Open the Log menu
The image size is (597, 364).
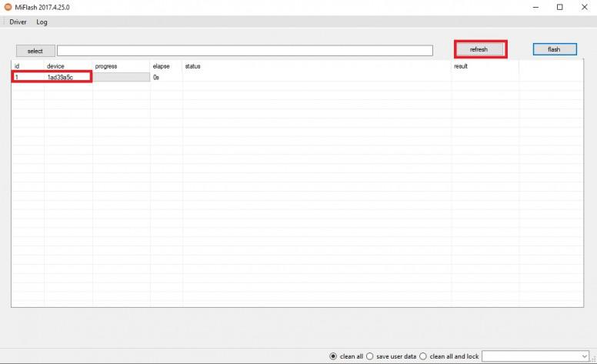(42, 22)
